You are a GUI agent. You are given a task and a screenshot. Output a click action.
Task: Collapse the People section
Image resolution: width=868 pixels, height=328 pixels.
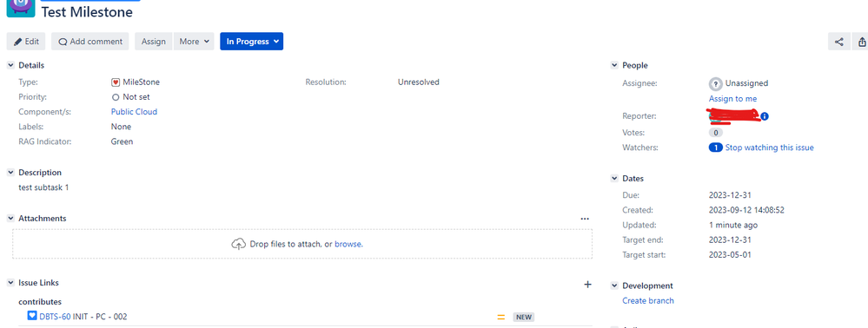(614, 65)
